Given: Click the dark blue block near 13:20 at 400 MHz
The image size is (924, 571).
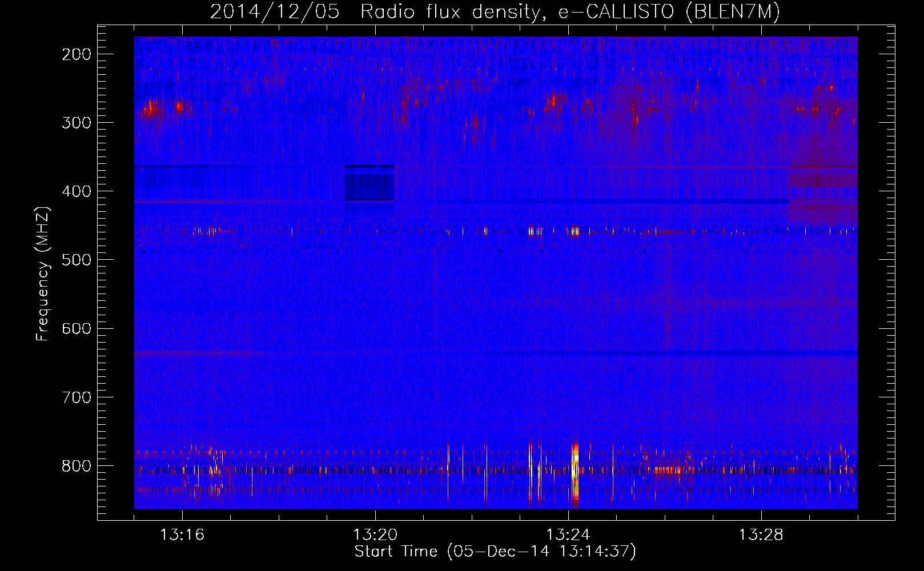Looking at the screenshot, I should [369, 184].
